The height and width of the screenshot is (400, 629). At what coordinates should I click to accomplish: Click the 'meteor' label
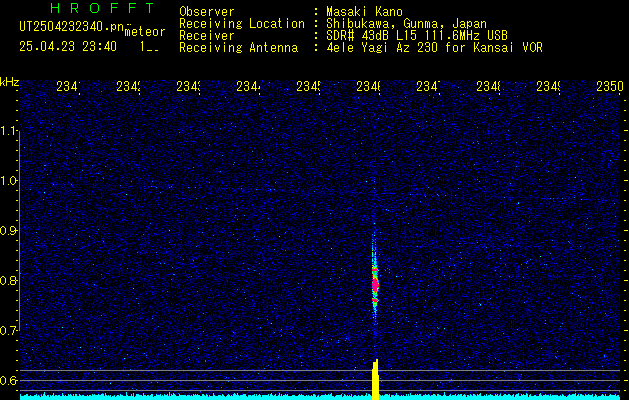click(x=145, y=32)
